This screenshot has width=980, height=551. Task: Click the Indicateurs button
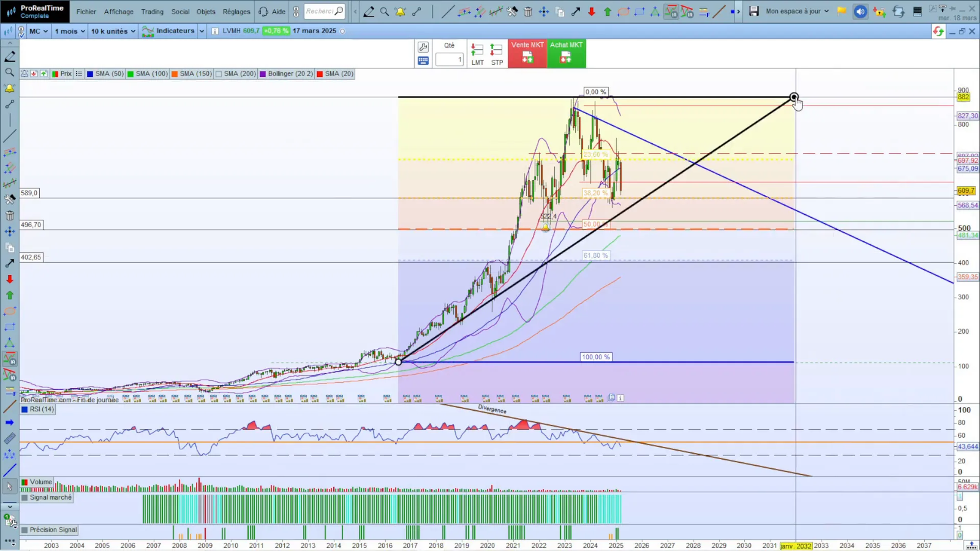(168, 31)
